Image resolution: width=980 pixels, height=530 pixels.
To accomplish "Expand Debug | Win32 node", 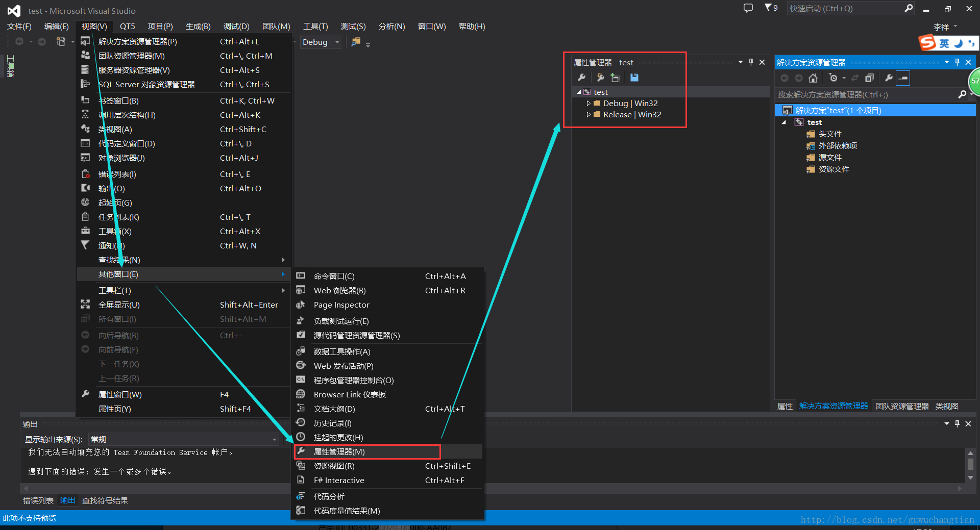I will coord(589,103).
